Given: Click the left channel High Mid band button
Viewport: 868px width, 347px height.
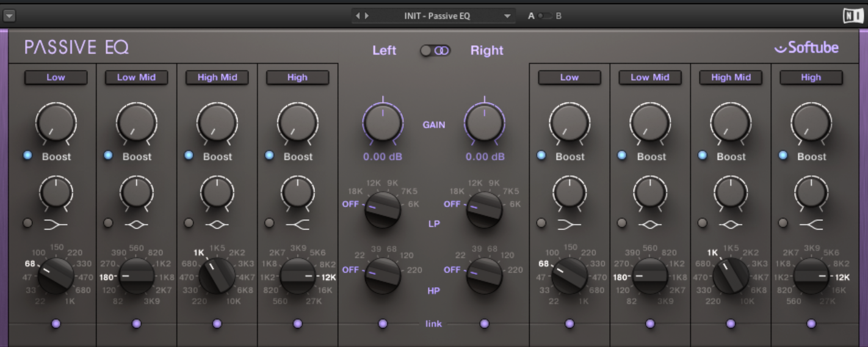Looking at the screenshot, I should pos(217,77).
